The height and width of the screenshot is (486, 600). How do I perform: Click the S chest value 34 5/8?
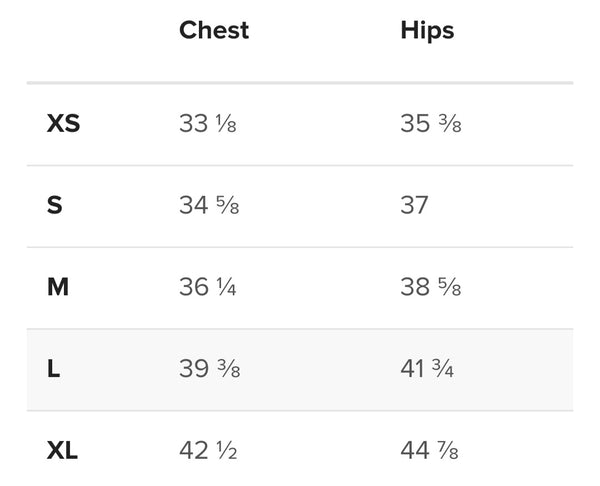209,205
